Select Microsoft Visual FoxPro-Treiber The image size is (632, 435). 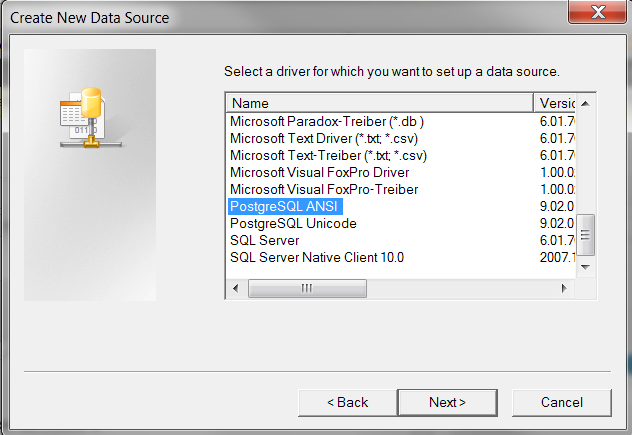(x=324, y=189)
